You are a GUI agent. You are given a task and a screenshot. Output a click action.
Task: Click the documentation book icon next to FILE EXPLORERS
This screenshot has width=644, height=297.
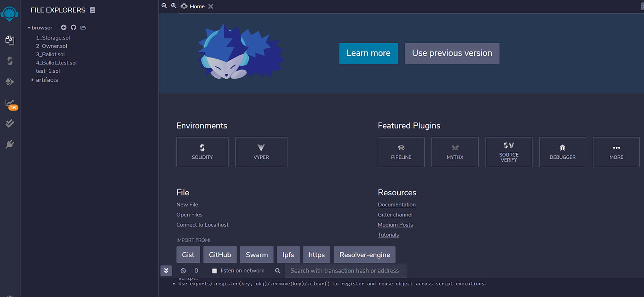coord(92,10)
